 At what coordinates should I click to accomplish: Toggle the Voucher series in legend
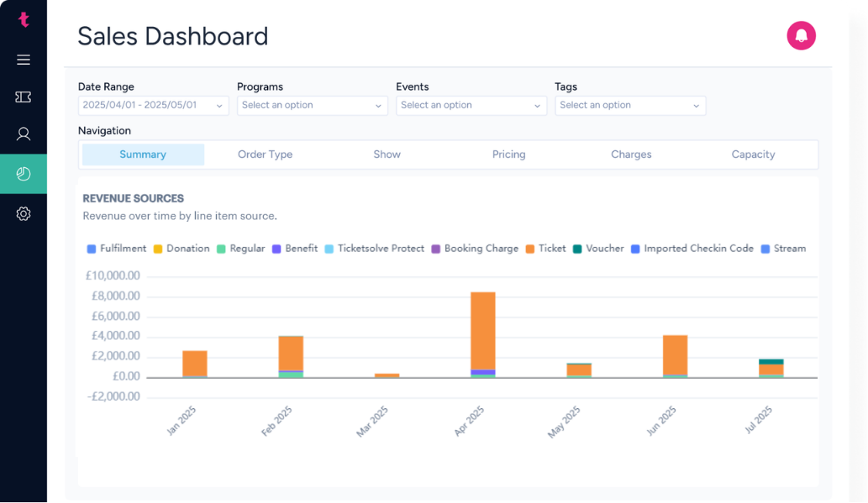(x=598, y=249)
